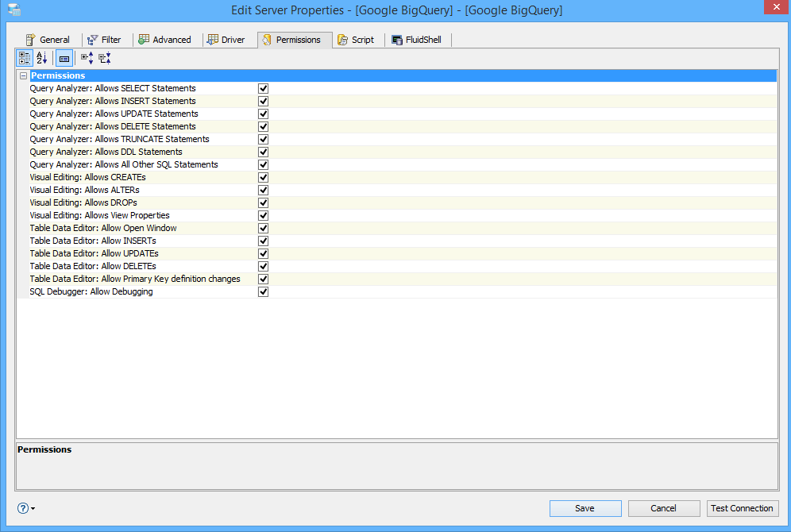Click the help question mark icon
This screenshot has width=791, height=532.
[23, 508]
